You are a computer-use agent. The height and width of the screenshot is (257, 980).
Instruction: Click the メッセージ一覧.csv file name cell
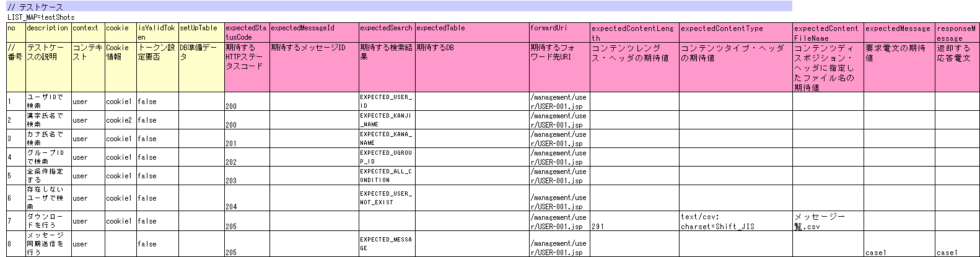coord(828,221)
